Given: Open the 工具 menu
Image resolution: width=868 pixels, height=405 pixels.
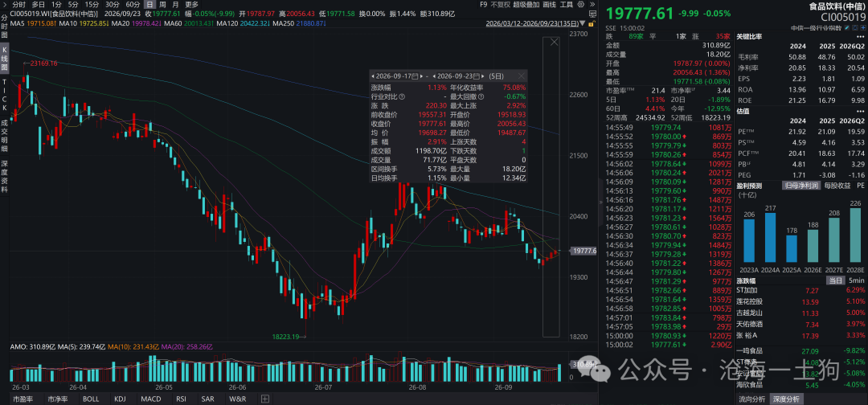Looking at the screenshot, I should [x=567, y=5].
